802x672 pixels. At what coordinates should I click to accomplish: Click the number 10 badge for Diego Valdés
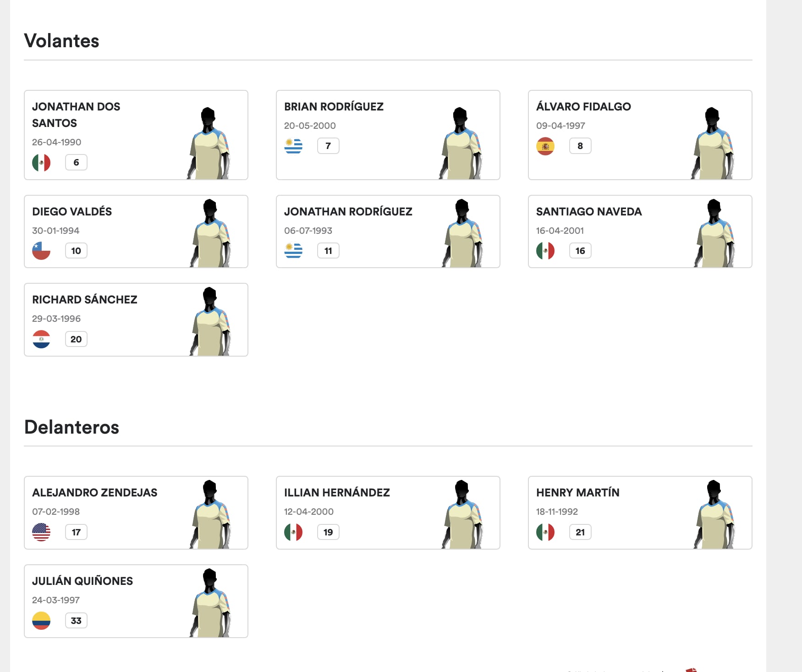(76, 250)
